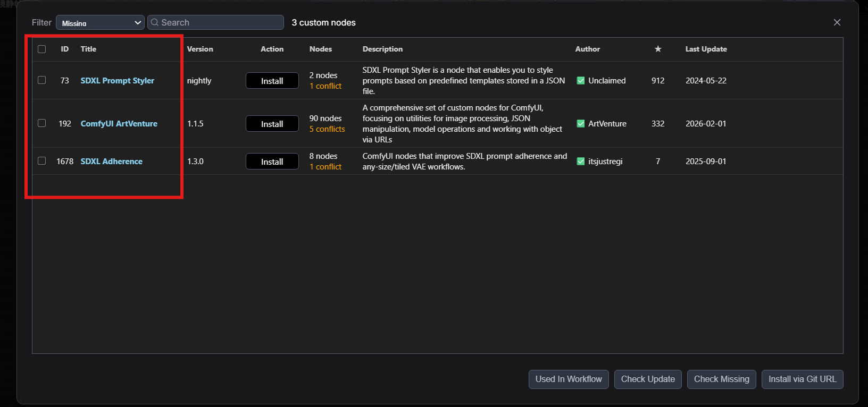Sort by the Author column header
Image resolution: width=868 pixels, height=407 pixels.
tap(588, 49)
